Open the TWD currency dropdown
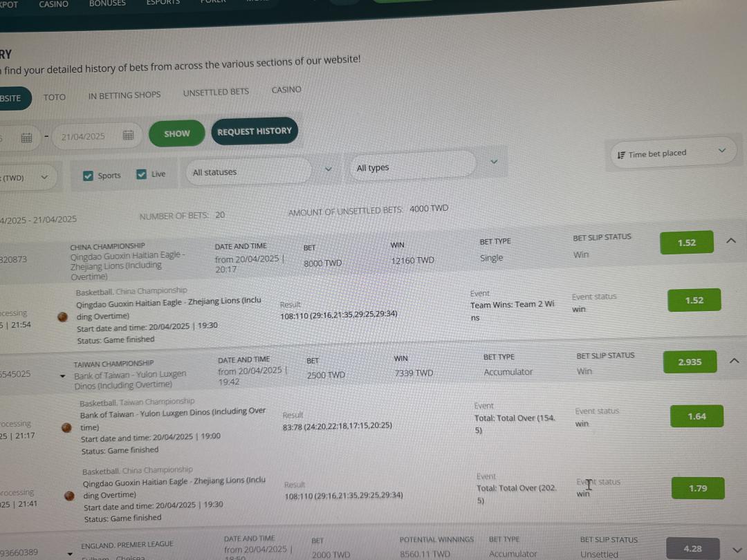Screen dimensions: 747x560 28,178
